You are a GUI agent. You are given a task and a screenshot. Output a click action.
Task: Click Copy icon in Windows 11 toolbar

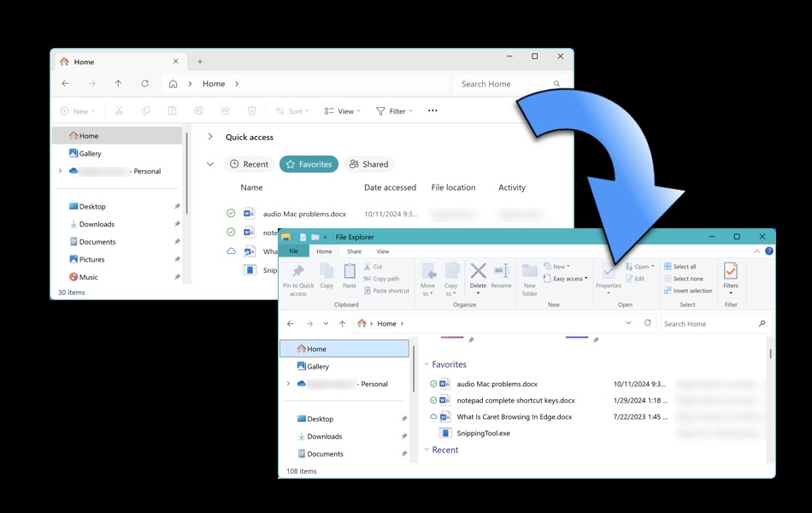pos(145,111)
